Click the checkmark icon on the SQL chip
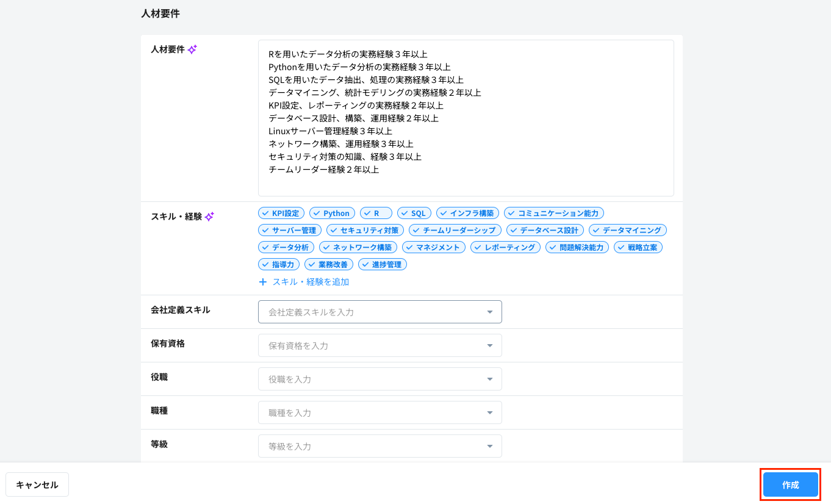 click(405, 212)
